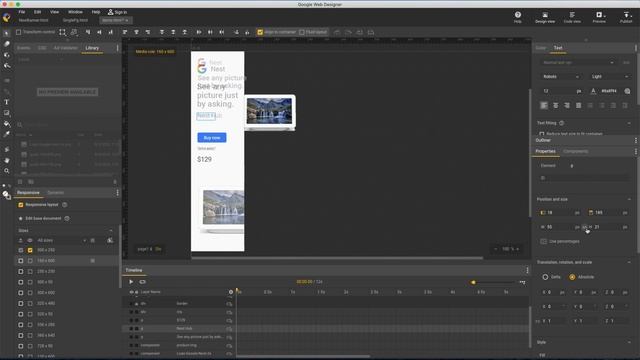Play the timeline animation
This screenshot has height=360, width=640.
tap(131, 282)
